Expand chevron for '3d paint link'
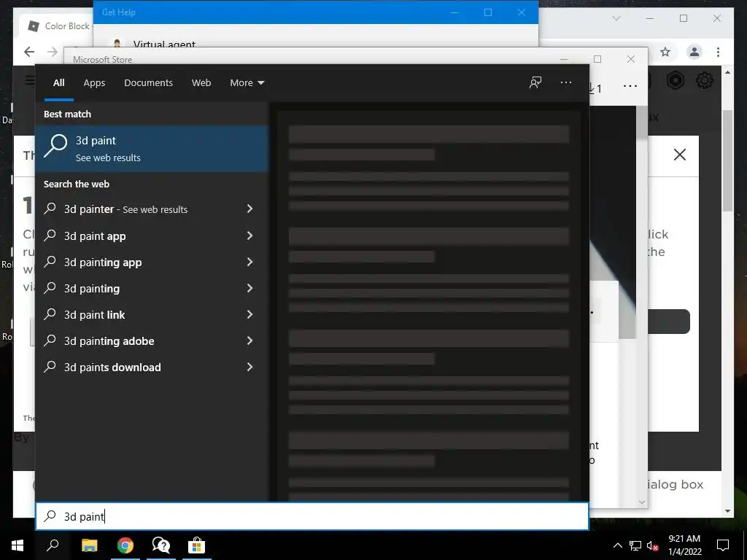Image resolution: width=747 pixels, height=560 pixels. point(249,314)
